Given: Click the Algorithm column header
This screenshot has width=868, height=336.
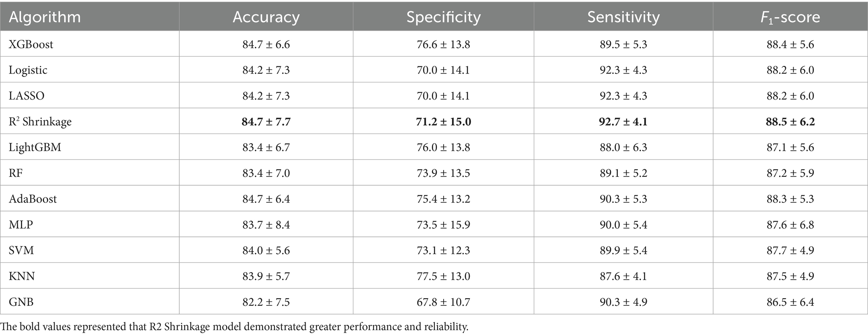Looking at the screenshot, I should point(45,17).
